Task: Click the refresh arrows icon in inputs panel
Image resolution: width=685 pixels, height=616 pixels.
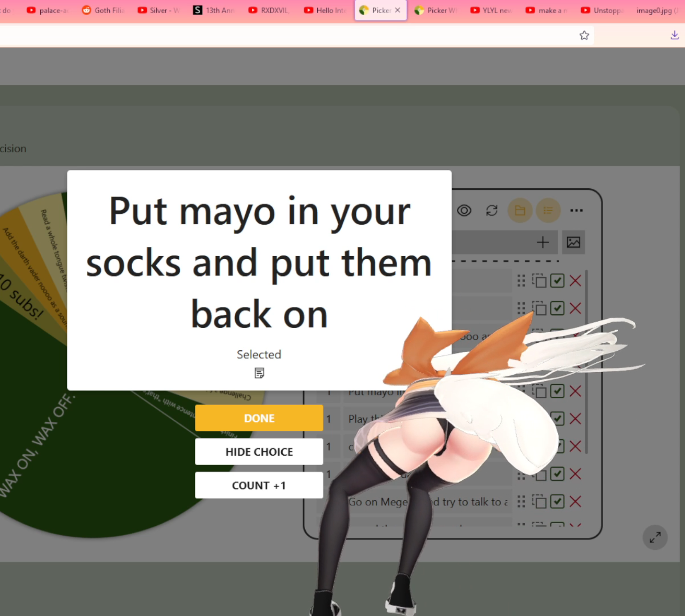Action: click(x=492, y=210)
